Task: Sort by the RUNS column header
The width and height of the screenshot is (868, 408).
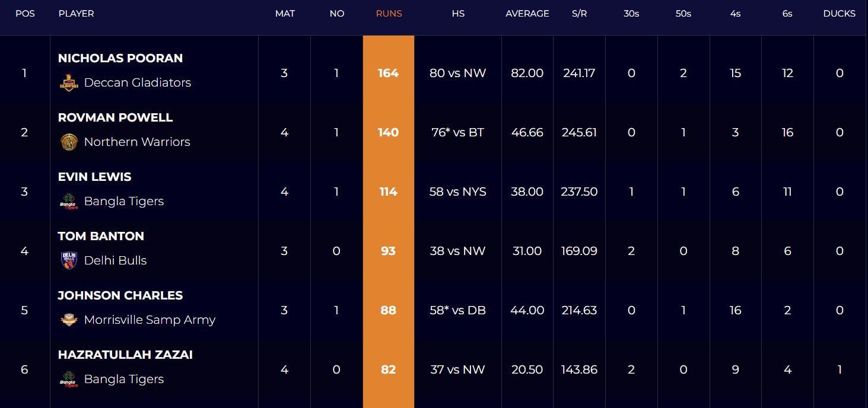Action: pyautogui.click(x=389, y=13)
